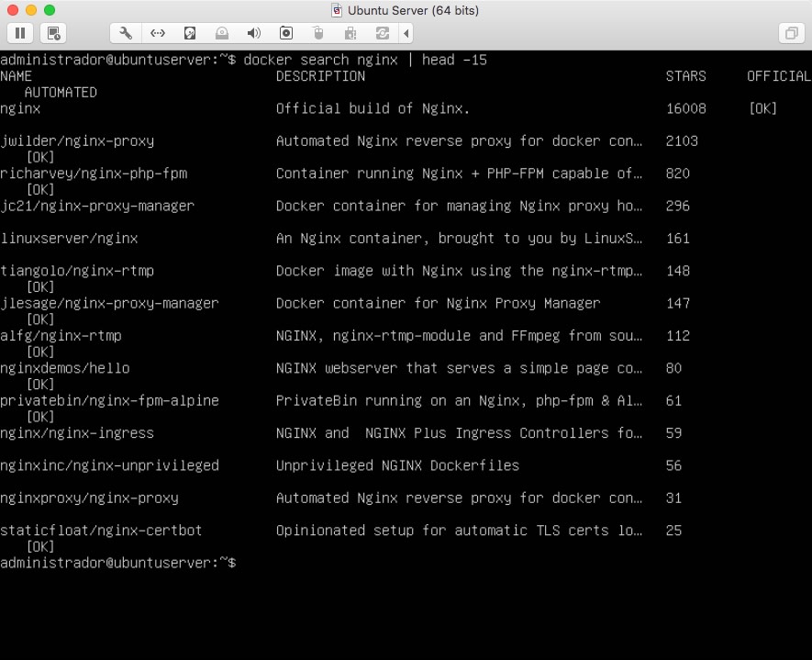The image size is (812, 660).
Task: Click 'nginxinc/nginx-unprivileged' image name
Action: [109, 465]
